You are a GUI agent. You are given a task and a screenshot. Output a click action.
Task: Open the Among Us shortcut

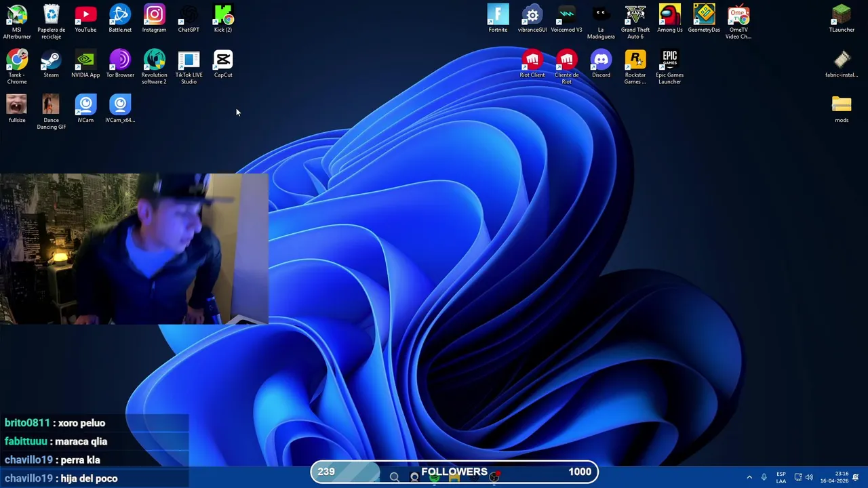pos(669,19)
